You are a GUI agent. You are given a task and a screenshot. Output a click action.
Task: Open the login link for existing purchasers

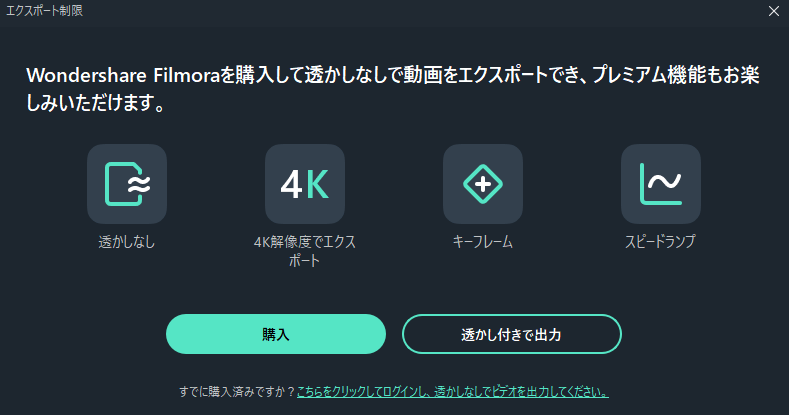(x=453, y=391)
